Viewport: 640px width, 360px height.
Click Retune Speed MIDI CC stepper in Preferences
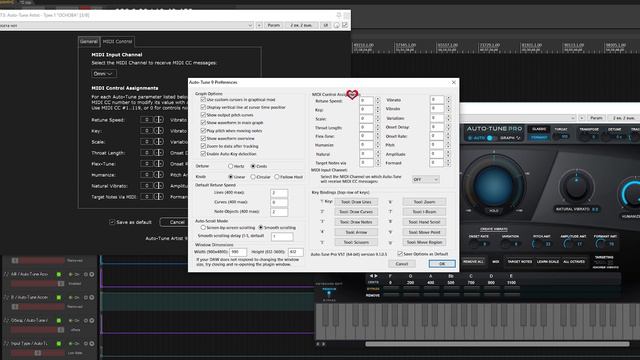point(377,100)
